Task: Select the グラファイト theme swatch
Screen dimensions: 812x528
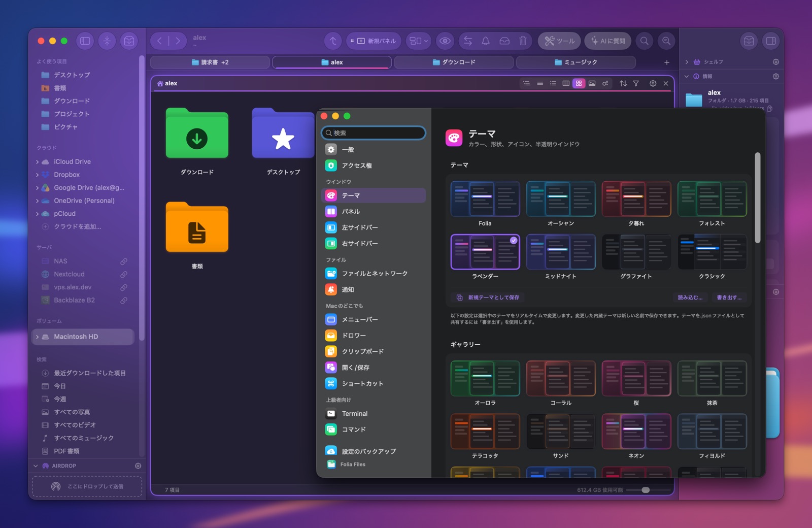Action: [x=636, y=252]
